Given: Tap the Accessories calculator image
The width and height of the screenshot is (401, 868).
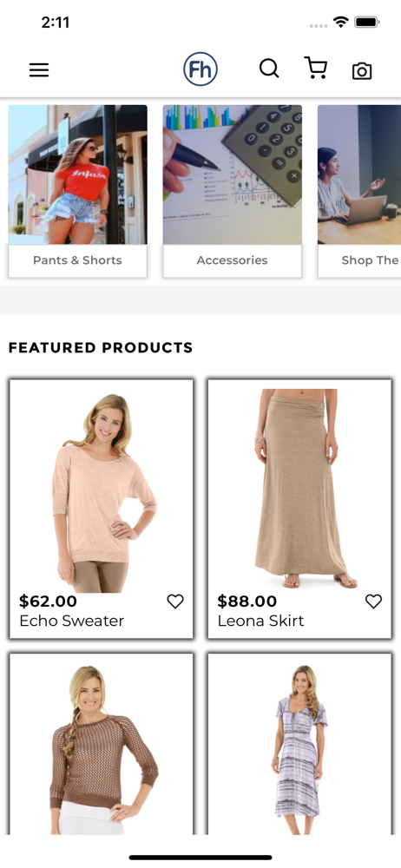Looking at the screenshot, I should pyautogui.click(x=232, y=175).
